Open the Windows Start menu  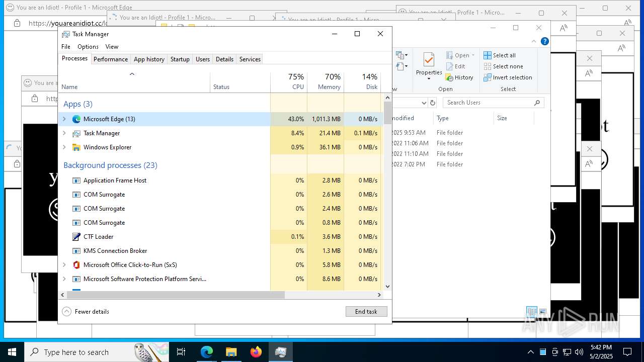pos(12,352)
